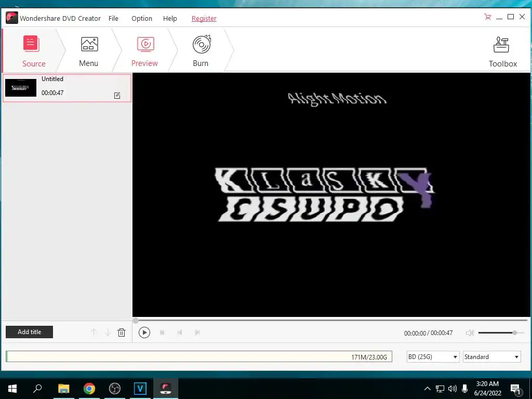Image resolution: width=532 pixels, height=399 pixels.
Task: Play the video preview
Action: [144, 332]
